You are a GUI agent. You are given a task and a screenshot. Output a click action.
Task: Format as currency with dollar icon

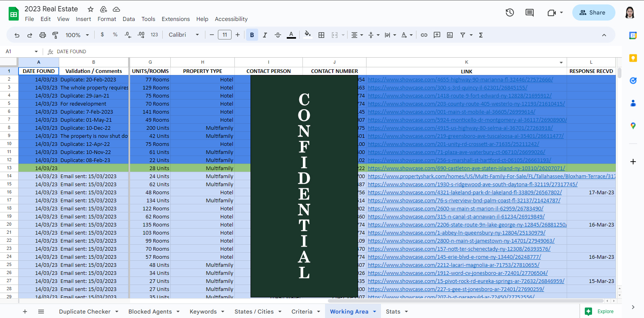(x=102, y=35)
